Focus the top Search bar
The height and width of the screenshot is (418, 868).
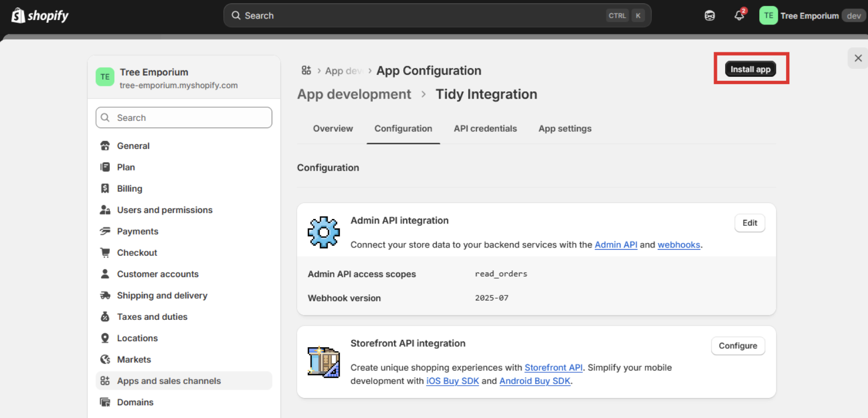[437, 16]
